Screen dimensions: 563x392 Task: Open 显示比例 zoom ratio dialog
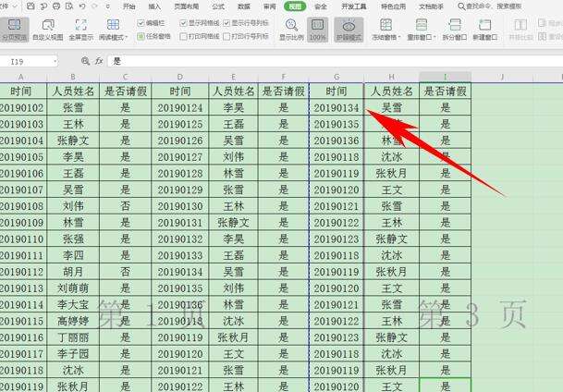tap(291, 30)
